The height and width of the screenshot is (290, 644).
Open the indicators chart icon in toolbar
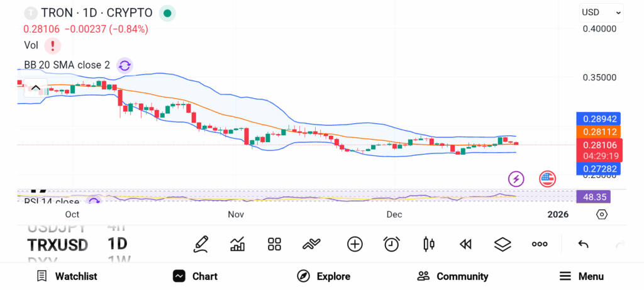click(238, 244)
